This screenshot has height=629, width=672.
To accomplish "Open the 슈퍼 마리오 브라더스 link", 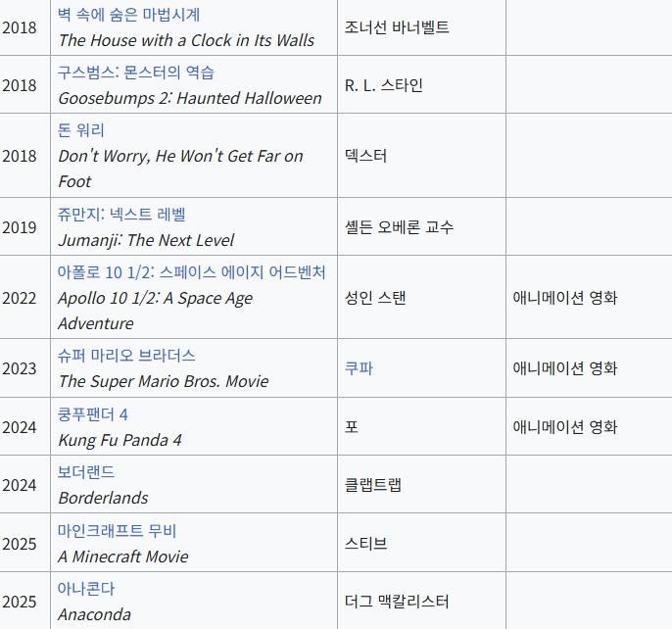I will coord(126,355).
